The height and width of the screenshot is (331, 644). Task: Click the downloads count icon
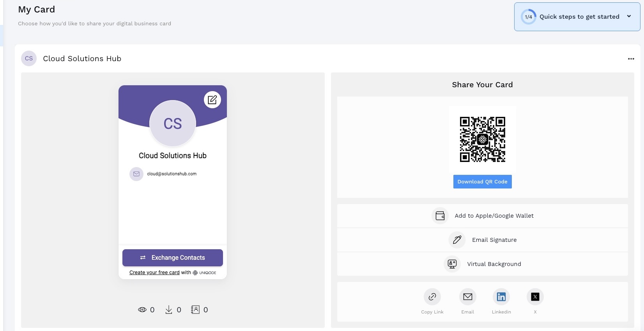pyautogui.click(x=168, y=310)
